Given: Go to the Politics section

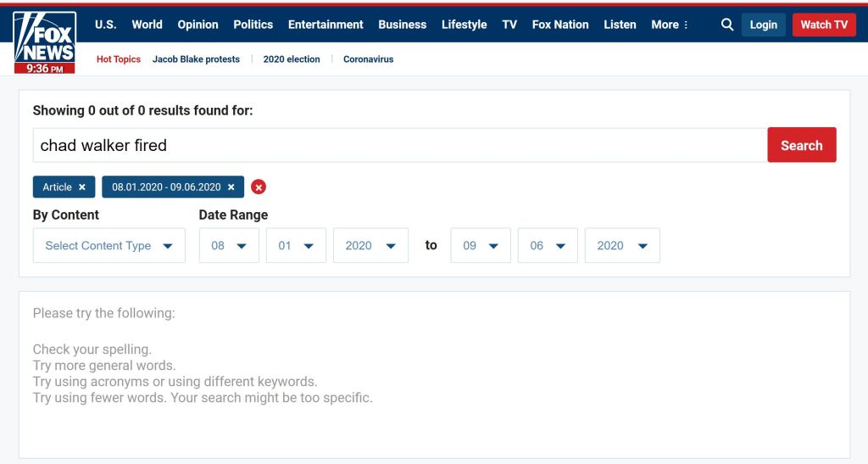Looking at the screenshot, I should click(x=253, y=25).
